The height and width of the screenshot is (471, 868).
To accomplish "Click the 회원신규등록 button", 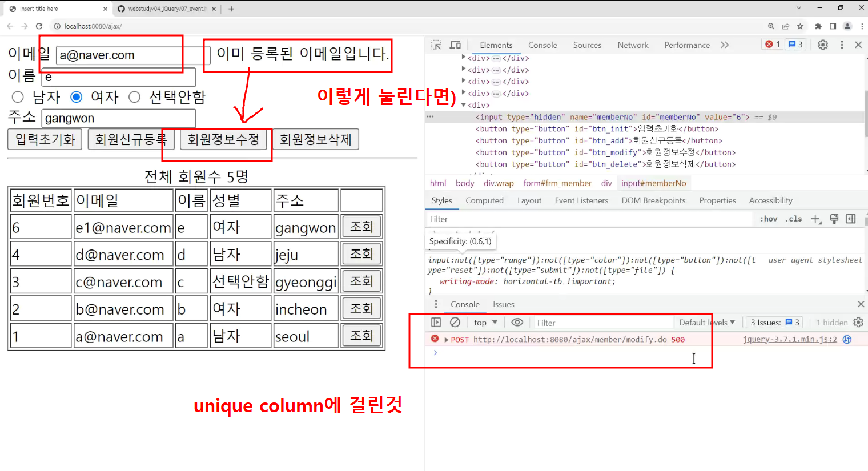I will pos(131,139).
